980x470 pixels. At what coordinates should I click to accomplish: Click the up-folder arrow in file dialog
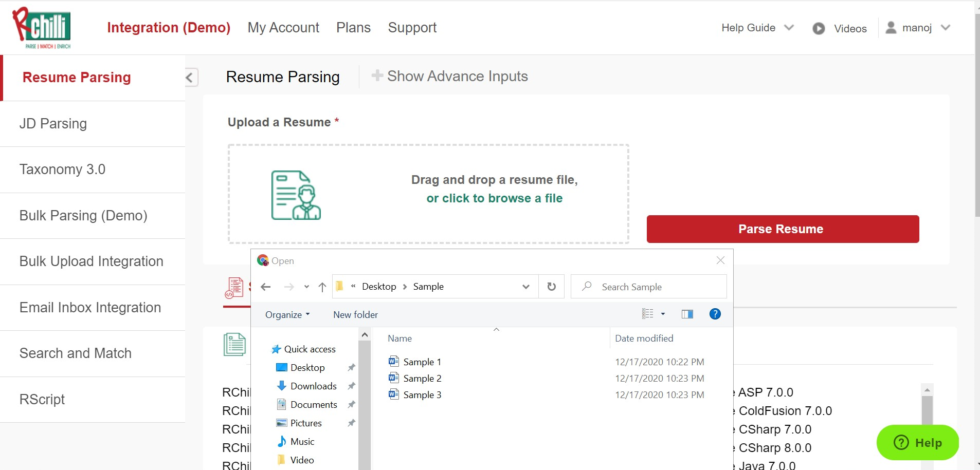[322, 287]
